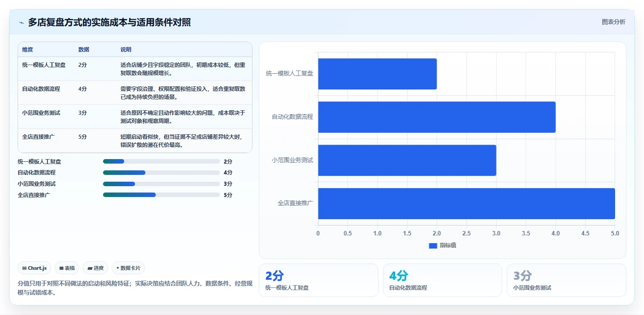Viewport: 644px width, 315px height.
Task: Click 自动化数据流程 table row name
Action: click(41, 89)
